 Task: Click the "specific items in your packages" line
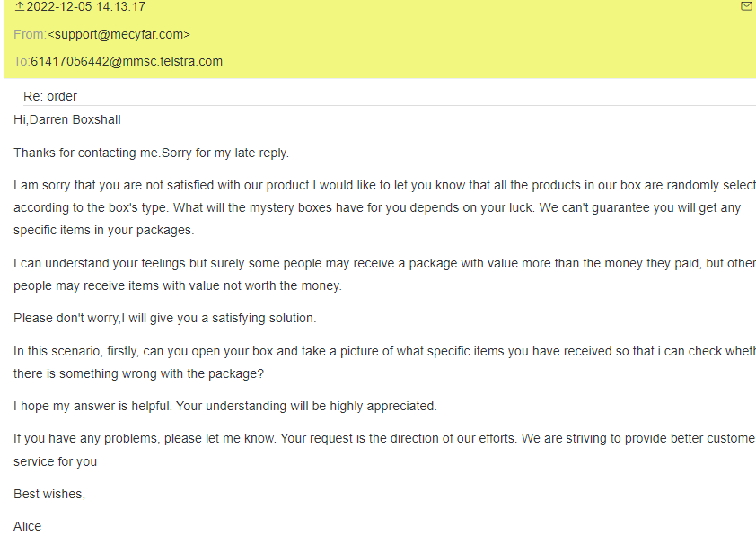pos(103,230)
